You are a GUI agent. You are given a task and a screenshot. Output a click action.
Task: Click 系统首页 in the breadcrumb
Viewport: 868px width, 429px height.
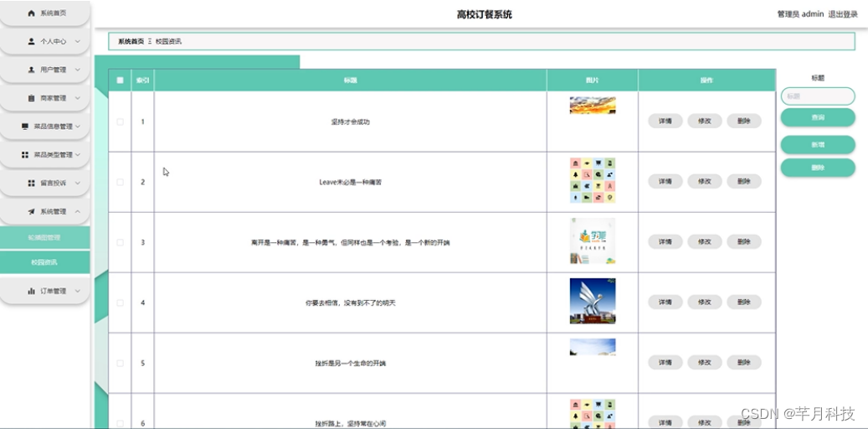pos(131,42)
